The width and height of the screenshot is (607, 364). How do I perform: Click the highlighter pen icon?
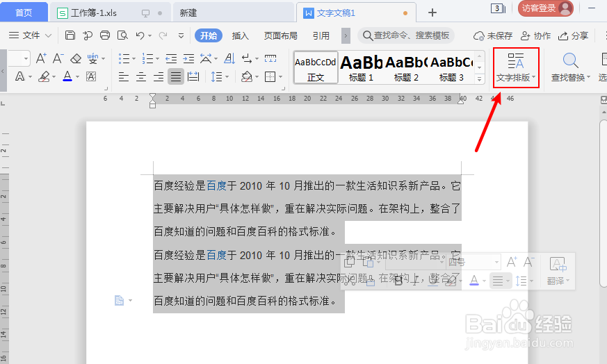[44, 76]
